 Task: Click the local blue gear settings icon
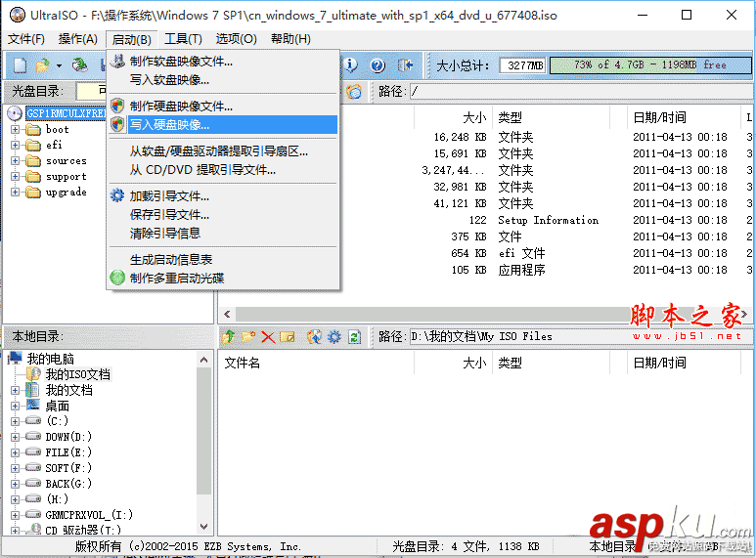(334, 336)
